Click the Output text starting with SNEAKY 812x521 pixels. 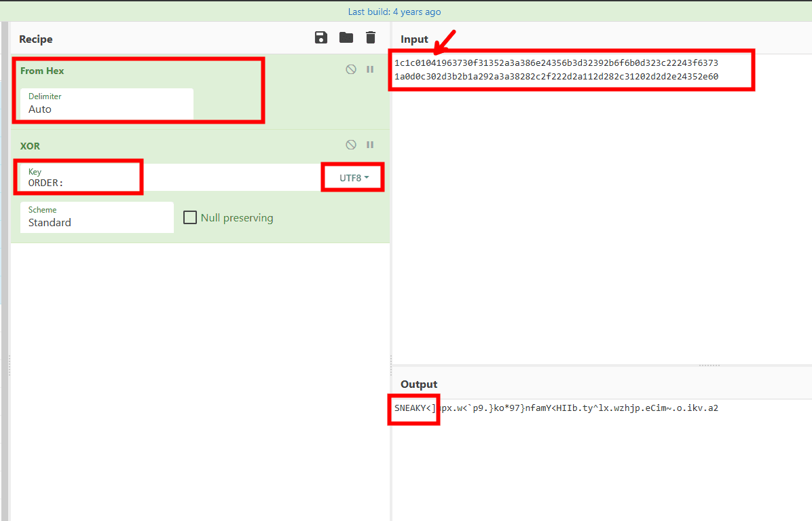(x=555, y=408)
